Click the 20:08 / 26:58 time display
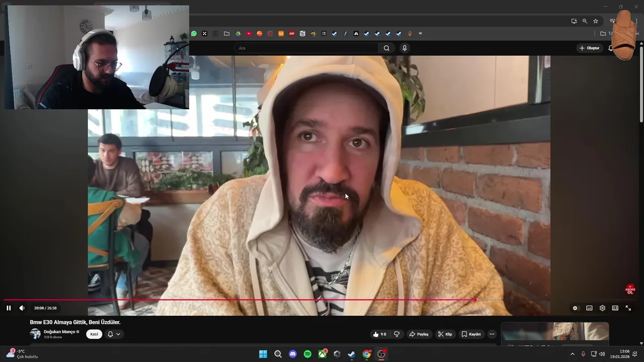The image size is (644, 362). [x=45, y=308]
